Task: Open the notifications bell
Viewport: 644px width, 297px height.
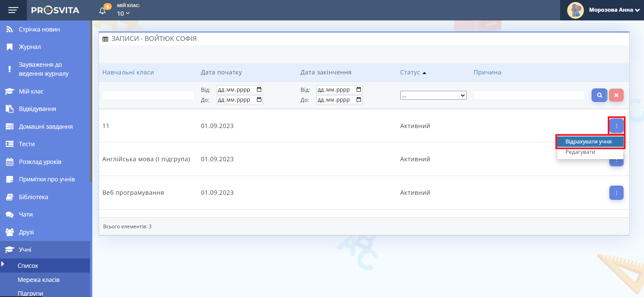Action: (103, 11)
